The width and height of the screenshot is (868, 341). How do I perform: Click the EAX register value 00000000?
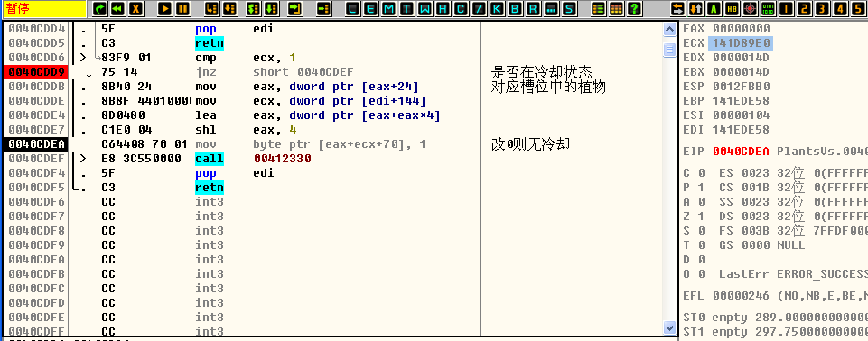coord(742,29)
